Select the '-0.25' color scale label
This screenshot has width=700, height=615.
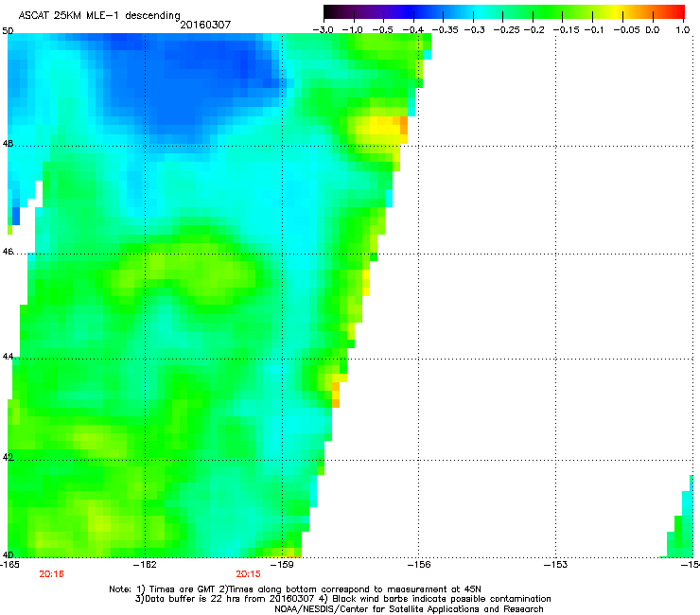click(x=506, y=30)
